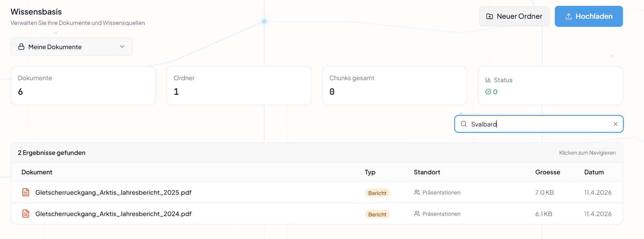Expand the Meine Dokumente dropdown chevron

122,47
